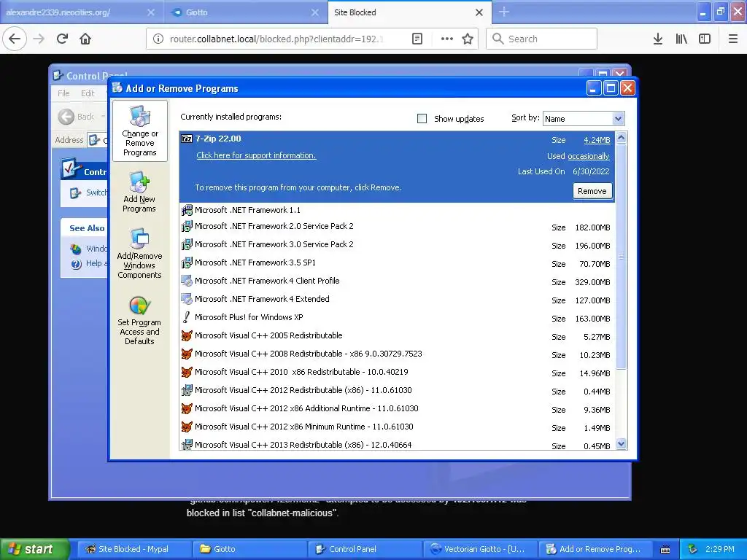Viewport: 747px width, 560px height.
Task: Select Visual C++ 2013 Redistributable (x86) row
Action: 398,444
